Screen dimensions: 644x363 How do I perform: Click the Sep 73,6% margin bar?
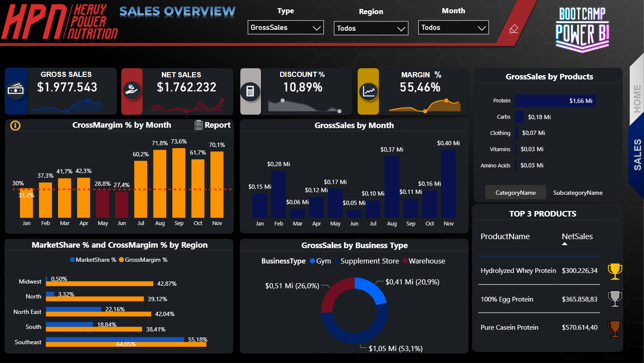click(x=179, y=183)
